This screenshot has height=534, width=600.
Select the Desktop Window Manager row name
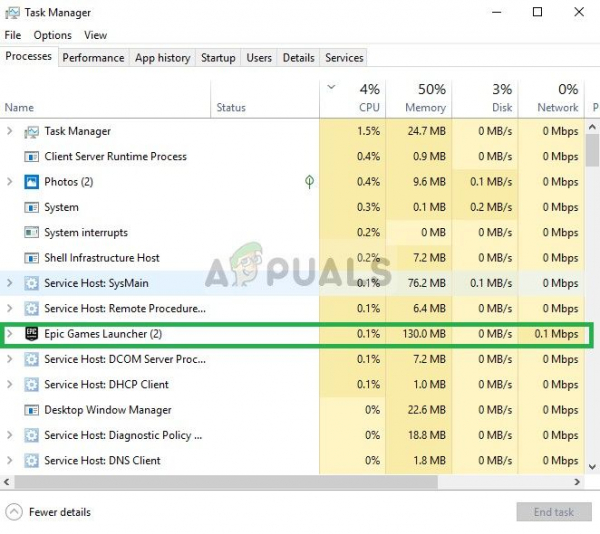click(x=108, y=410)
